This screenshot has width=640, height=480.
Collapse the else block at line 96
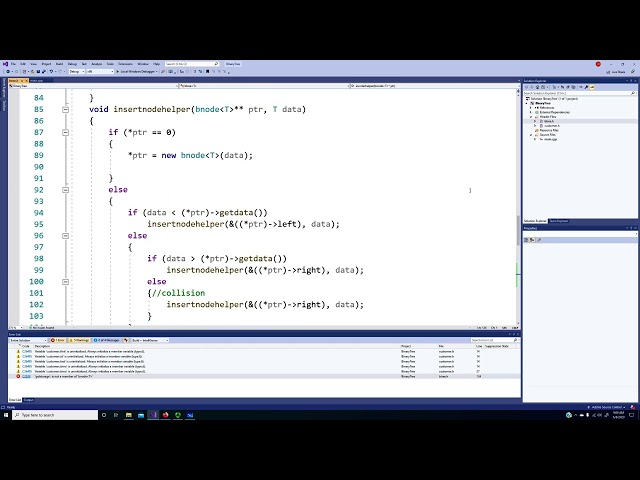pyautogui.click(x=65, y=236)
